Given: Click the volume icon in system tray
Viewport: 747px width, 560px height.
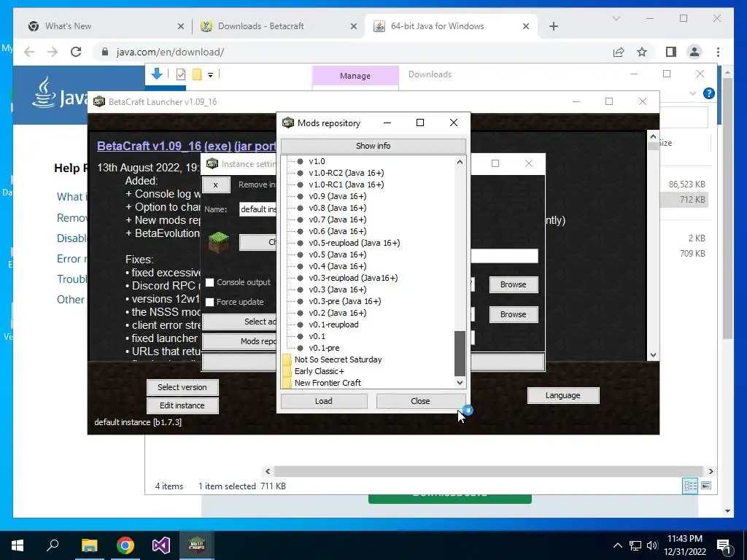Looking at the screenshot, I should tap(651, 545).
